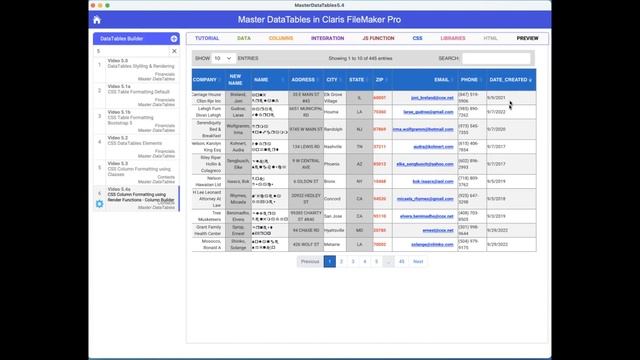
Task: Sort by STATE column header
Action: 359,80
